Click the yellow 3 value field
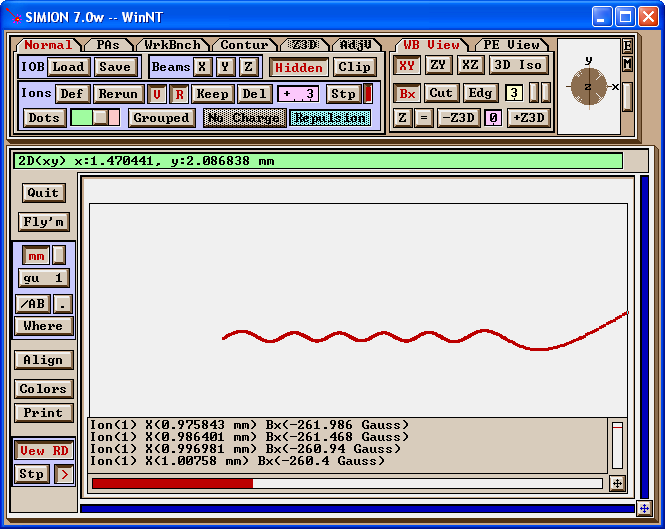665x529 pixels. (x=514, y=93)
